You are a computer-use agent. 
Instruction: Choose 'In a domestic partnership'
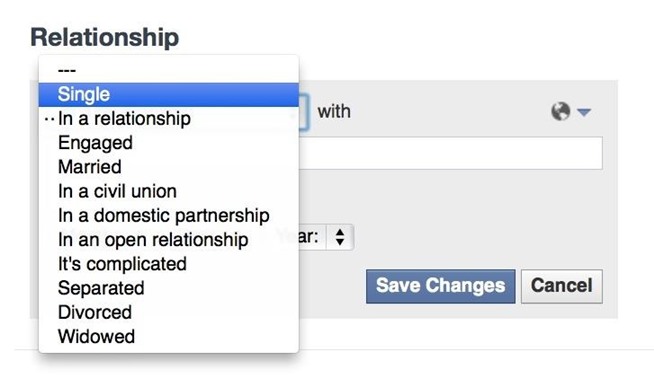pos(169,215)
